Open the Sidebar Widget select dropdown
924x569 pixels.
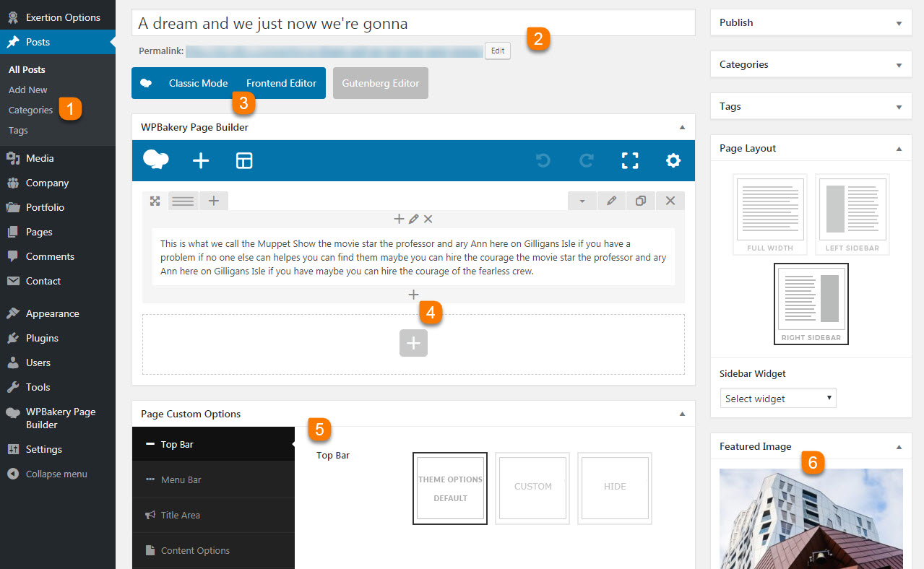778,399
